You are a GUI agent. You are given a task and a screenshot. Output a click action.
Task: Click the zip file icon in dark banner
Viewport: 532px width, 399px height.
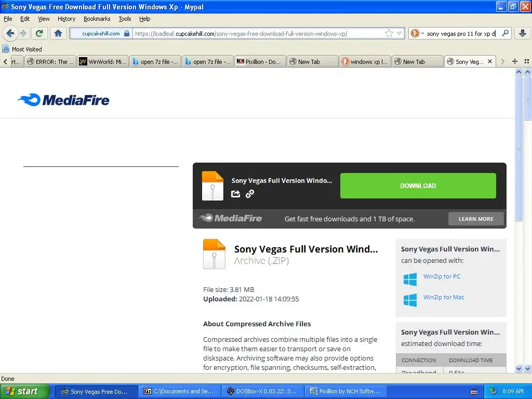click(212, 185)
